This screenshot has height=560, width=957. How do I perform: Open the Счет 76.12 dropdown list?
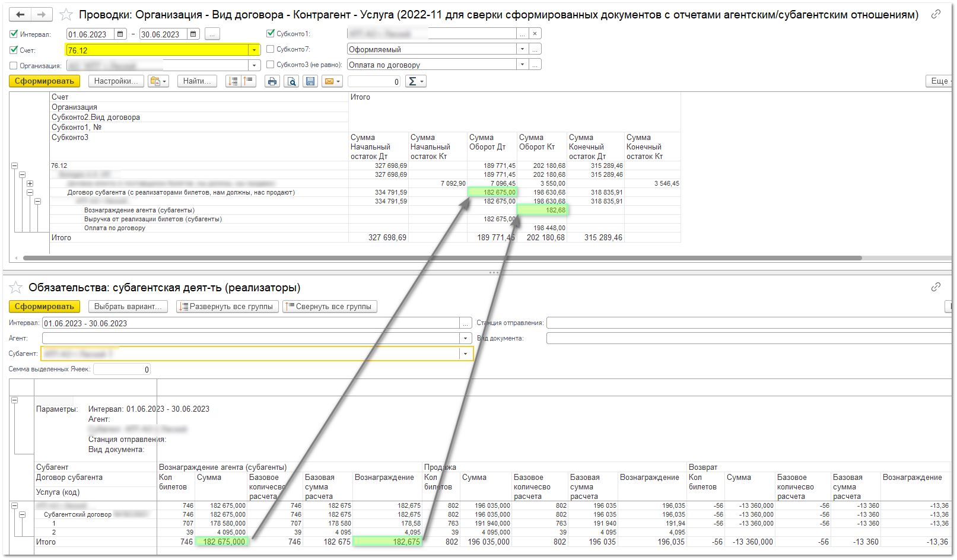pyautogui.click(x=254, y=50)
